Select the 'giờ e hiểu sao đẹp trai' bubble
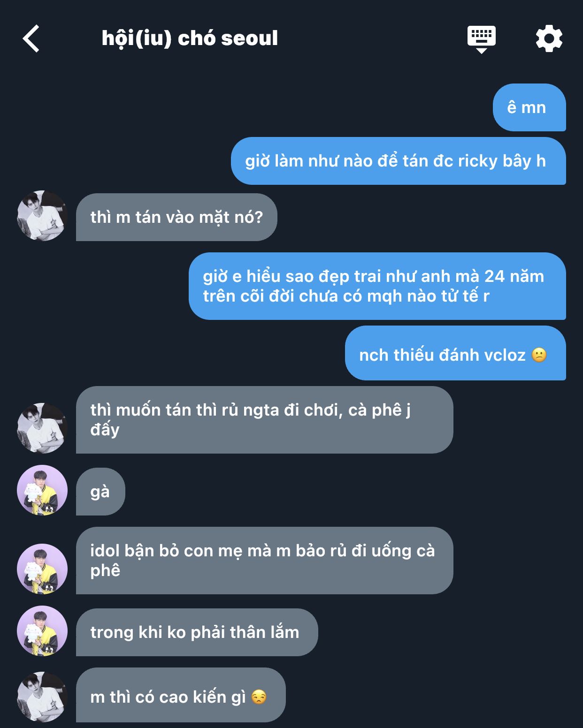Screen dimensions: 583x728 coord(377,286)
